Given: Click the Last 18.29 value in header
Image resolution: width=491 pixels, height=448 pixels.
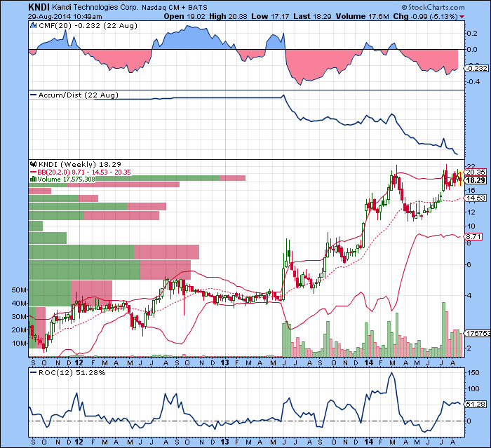Looking at the screenshot, I should (x=312, y=16).
